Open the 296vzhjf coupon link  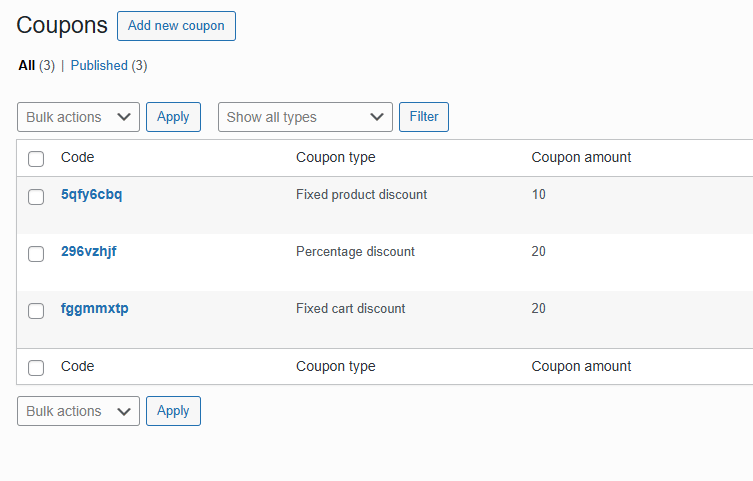click(88, 252)
